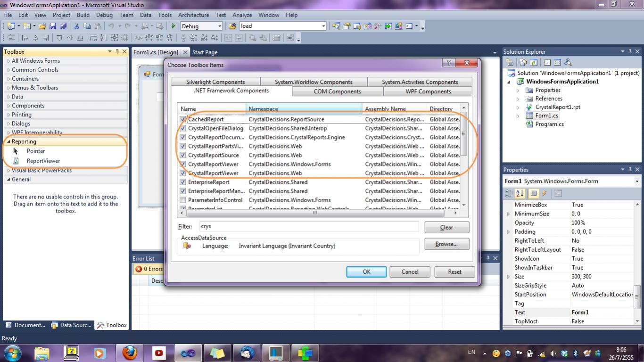
Task: Click the Visual Studio taskbar icon
Action: click(x=188, y=352)
